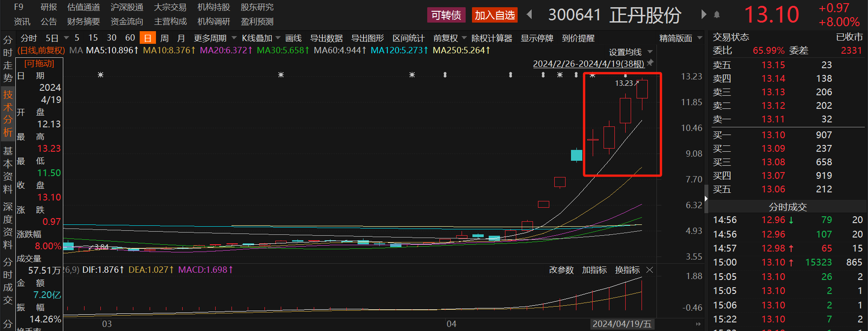Toggle 显示停牌 option
The image size is (868, 331).
[537, 38]
